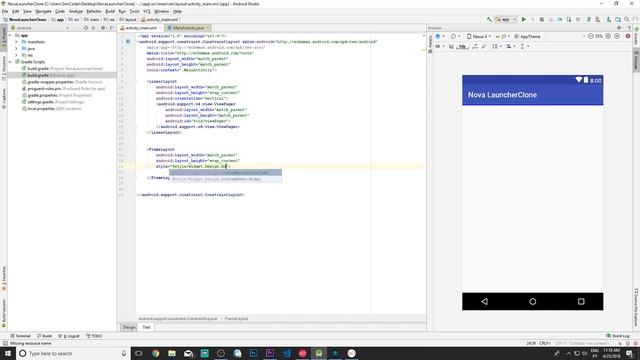Open the Event Log

(618, 336)
